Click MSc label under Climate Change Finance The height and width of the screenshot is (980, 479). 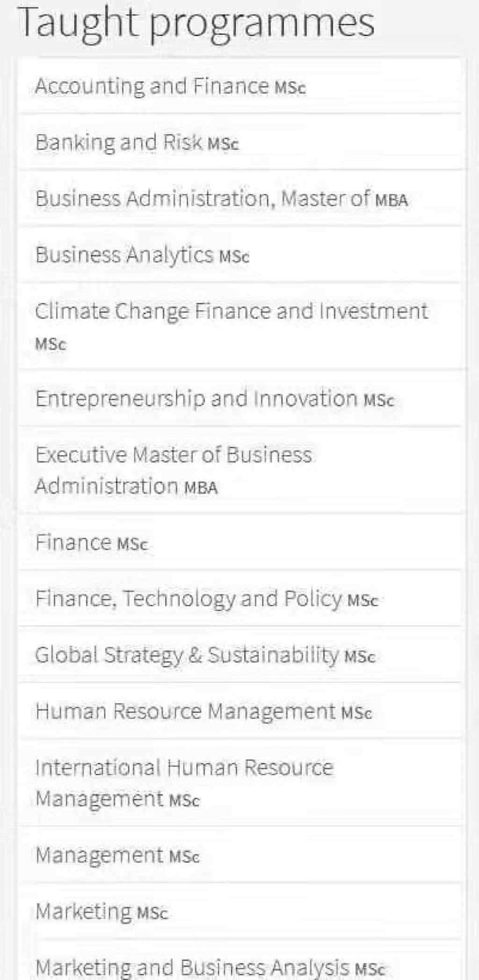(51, 344)
